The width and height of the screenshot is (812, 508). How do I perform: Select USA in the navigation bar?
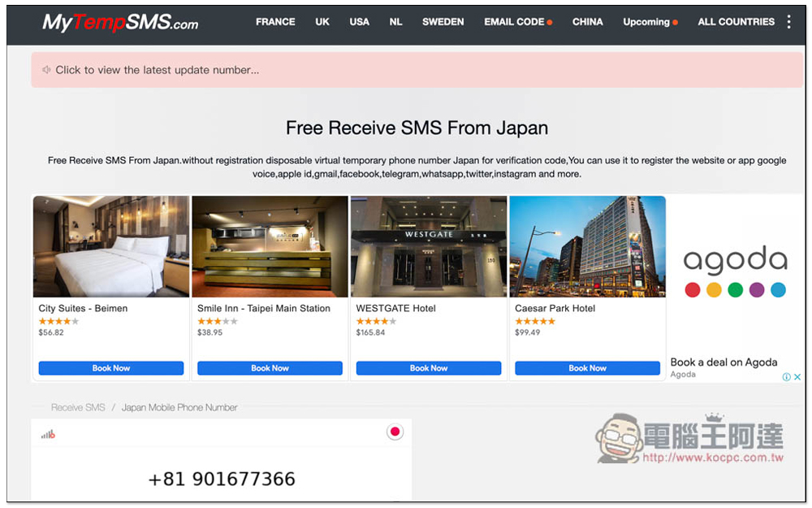[x=360, y=22]
